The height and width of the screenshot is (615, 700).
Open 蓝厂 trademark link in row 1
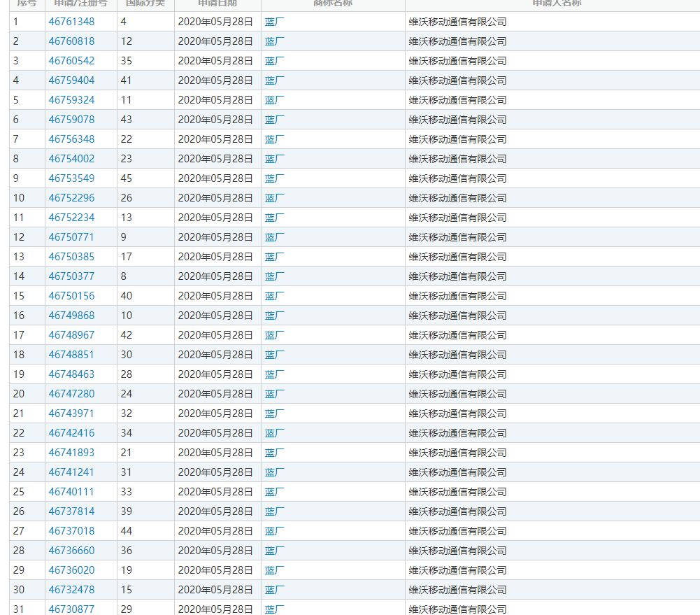274,22
